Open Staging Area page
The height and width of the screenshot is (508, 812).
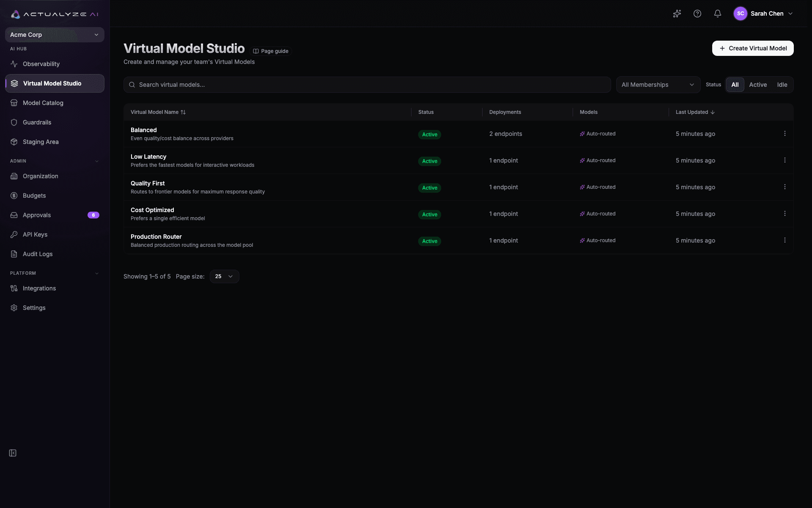tap(55, 142)
